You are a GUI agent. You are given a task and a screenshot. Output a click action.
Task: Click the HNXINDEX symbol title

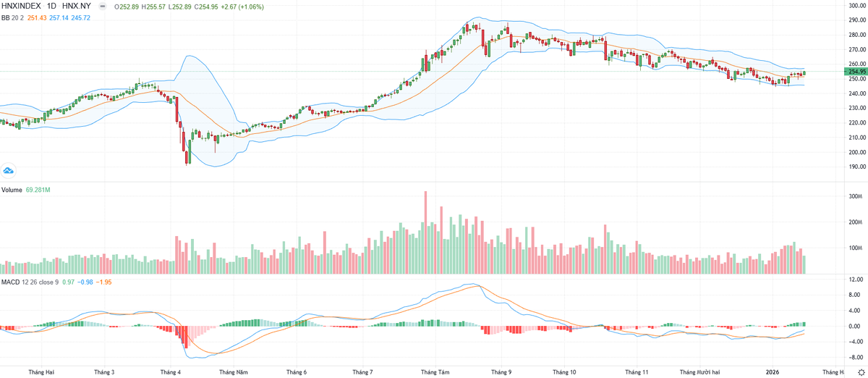[22, 6]
